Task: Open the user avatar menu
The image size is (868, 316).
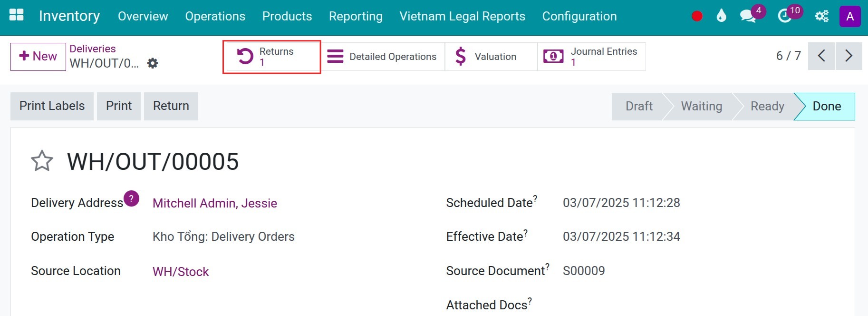Action: pos(850,16)
